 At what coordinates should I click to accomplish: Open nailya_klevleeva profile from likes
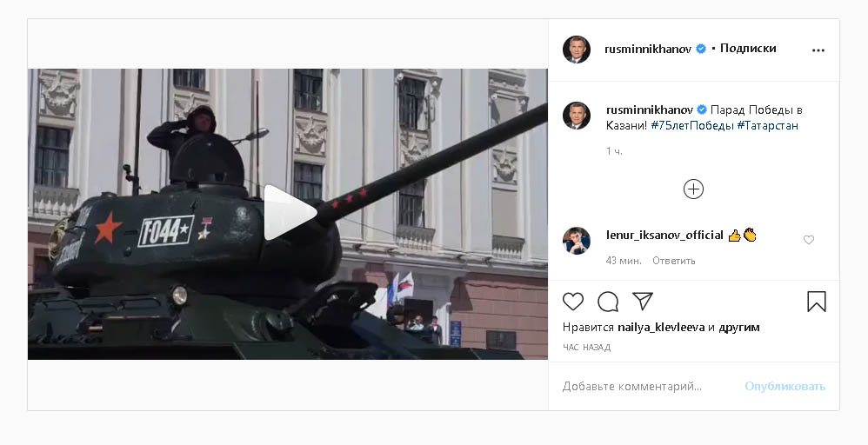[x=661, y=328]
